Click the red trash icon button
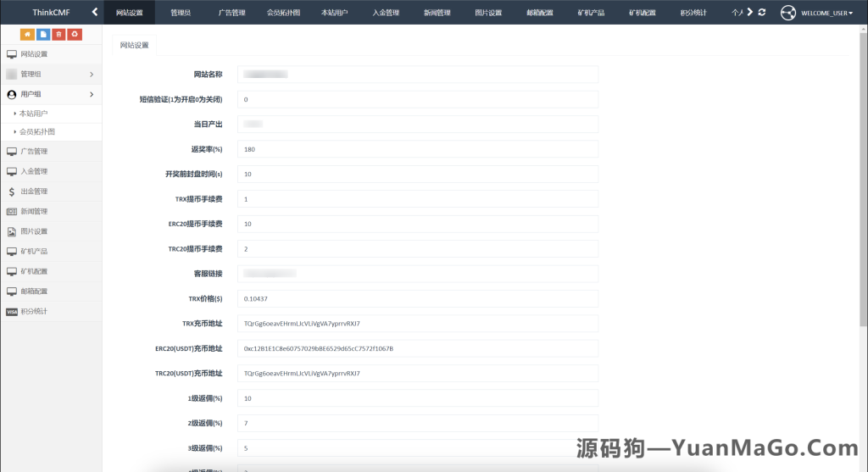The image size is (868, 472). pos(58,34)
